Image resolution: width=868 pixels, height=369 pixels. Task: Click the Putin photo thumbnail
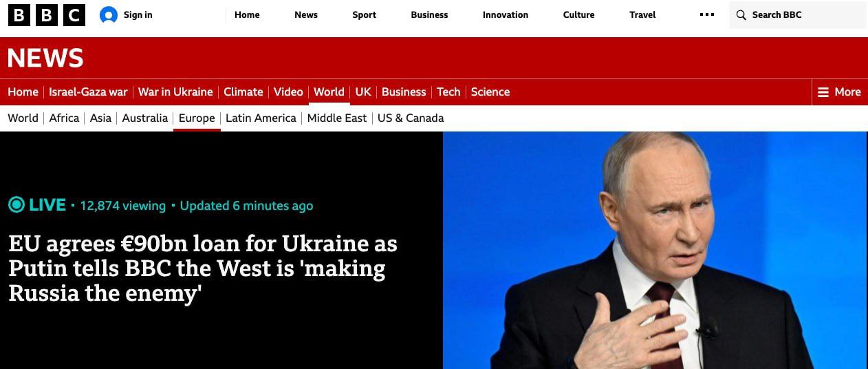click(655, 250)
